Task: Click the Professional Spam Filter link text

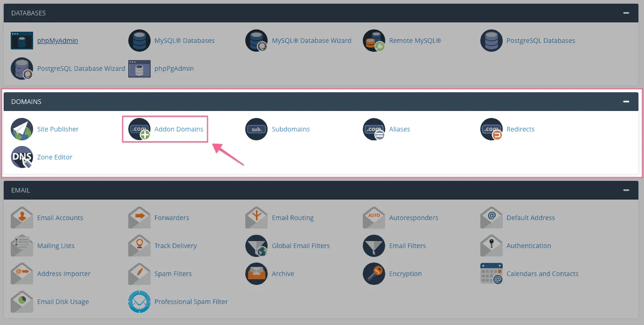Action: pos(191,302)
